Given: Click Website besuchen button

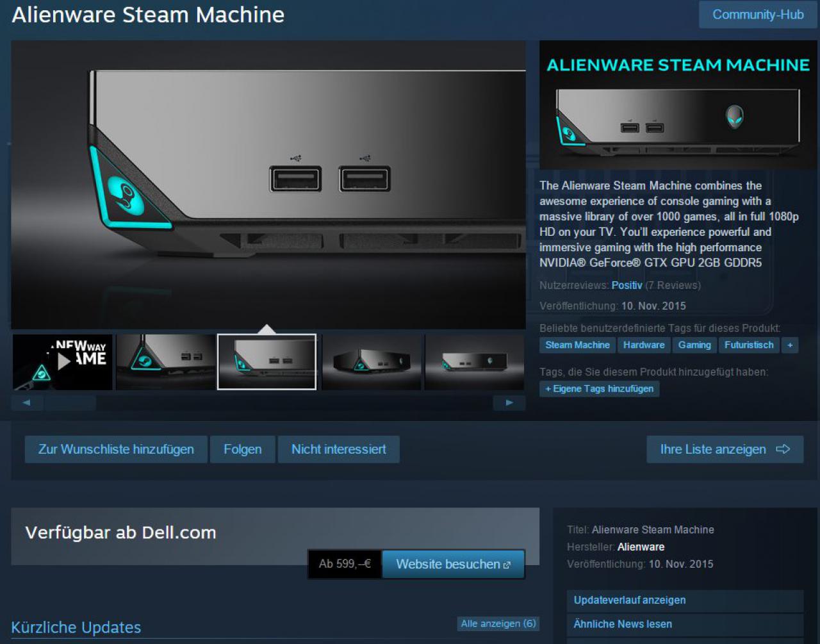Looking at the screenshot, I should pos(453,564).
